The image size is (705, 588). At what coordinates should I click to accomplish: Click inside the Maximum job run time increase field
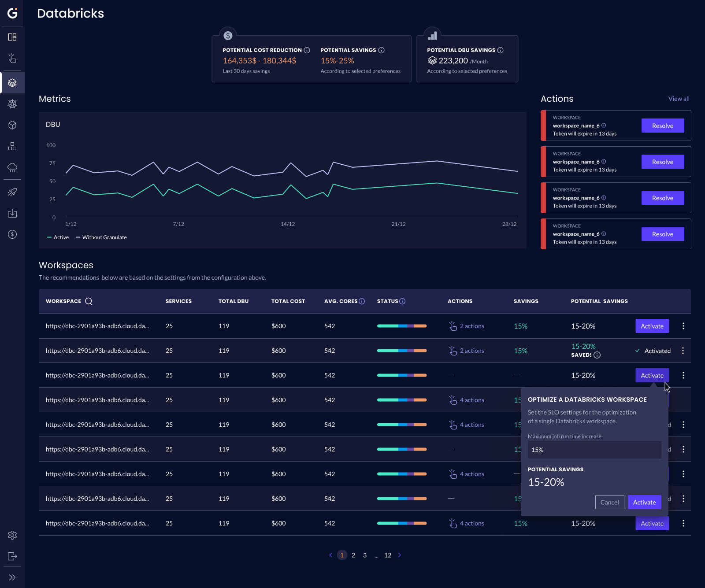pos(594,450)
